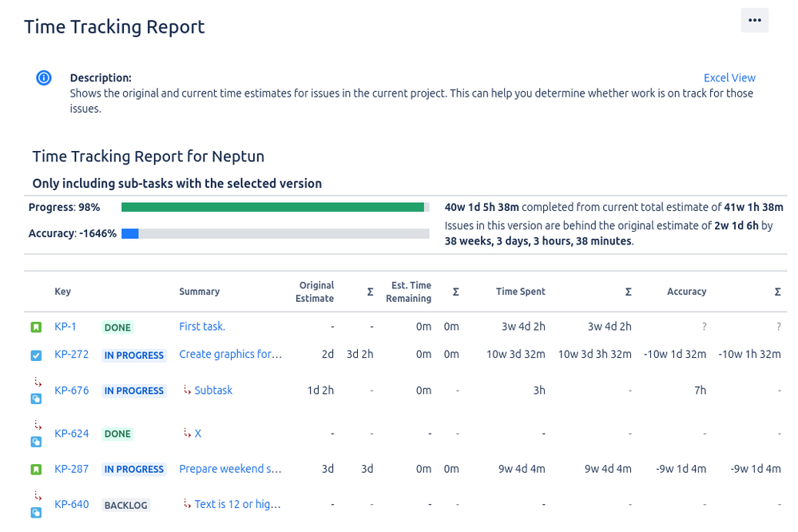This screenshot has height=532, width=798.
Task: Click the subtask arrow before summary X
Action: (188, 432)
